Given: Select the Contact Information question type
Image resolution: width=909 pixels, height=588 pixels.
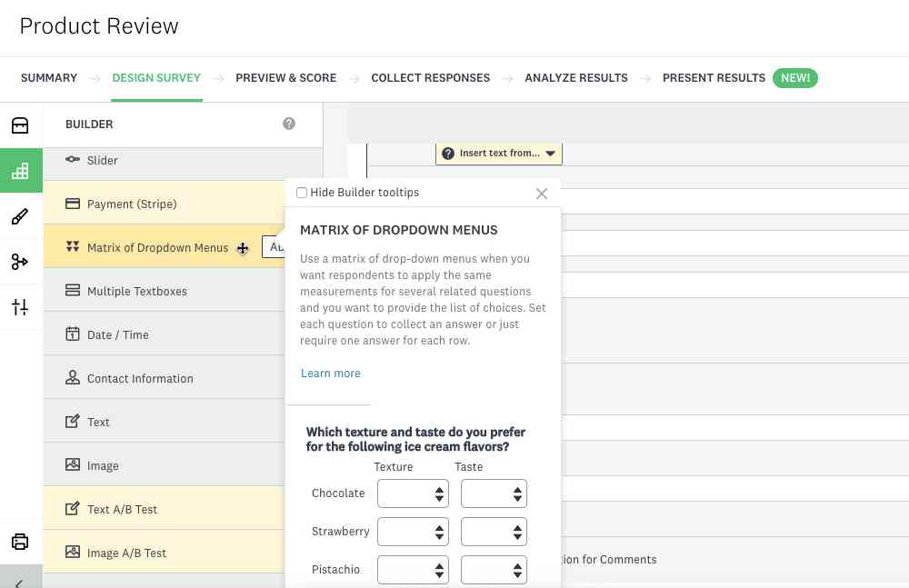Looking at the screenshot, I should point(139,378).
